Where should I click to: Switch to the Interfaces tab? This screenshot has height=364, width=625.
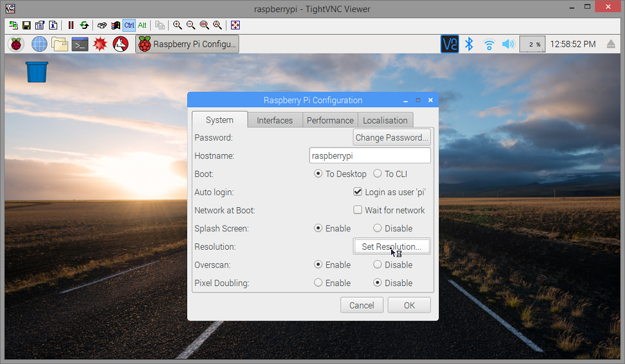click(x=274, y=120)
